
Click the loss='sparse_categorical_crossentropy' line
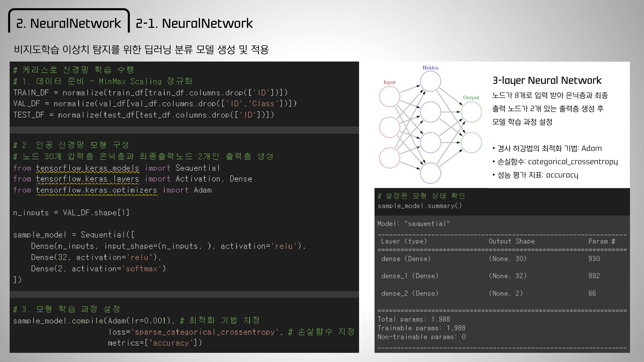(x=231, y=332)
